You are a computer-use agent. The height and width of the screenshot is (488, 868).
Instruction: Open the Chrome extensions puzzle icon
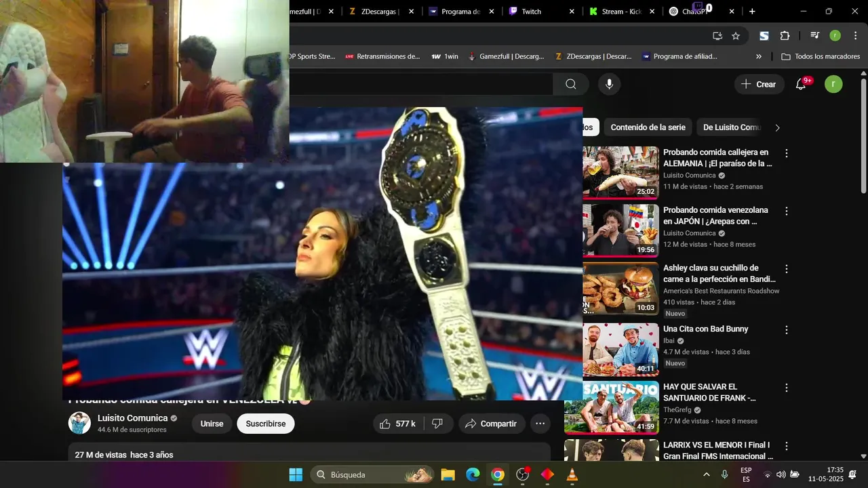pos(785,36)
